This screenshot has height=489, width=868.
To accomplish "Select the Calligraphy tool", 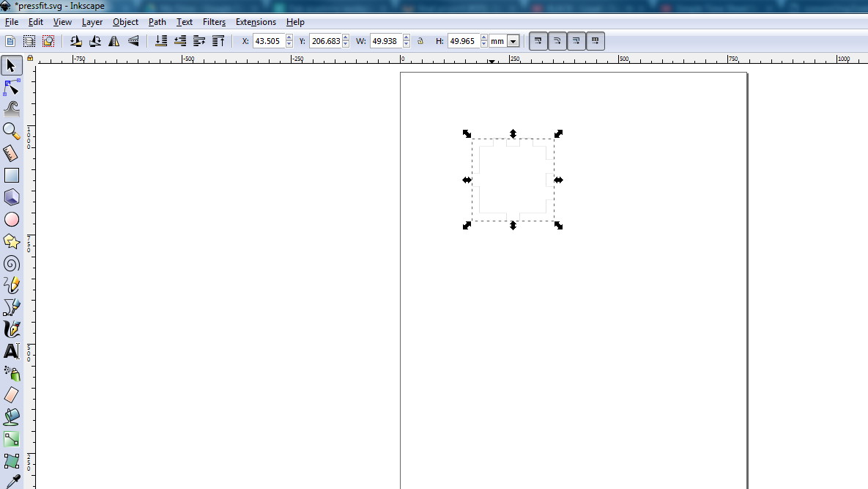I will (x=11, y=329).
